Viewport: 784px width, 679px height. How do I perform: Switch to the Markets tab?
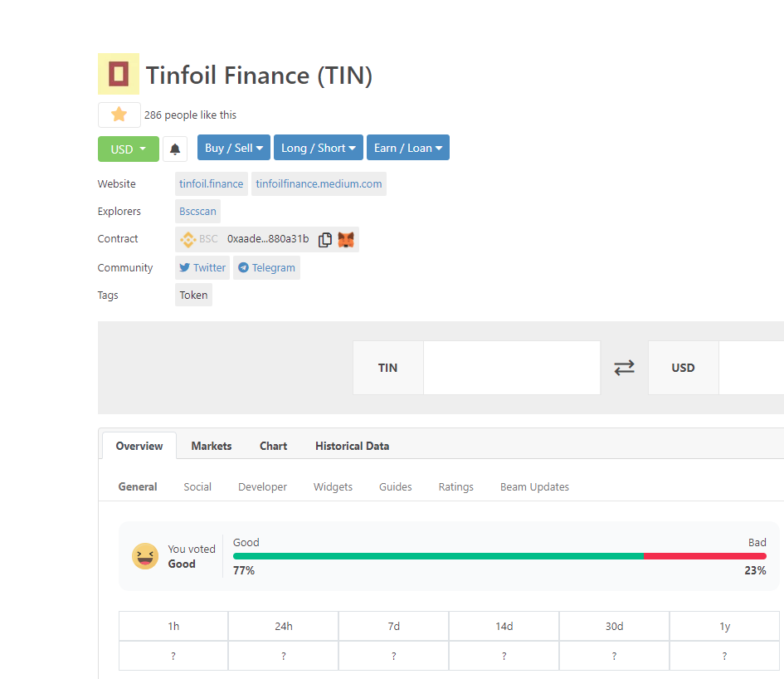tap(212, 446)
